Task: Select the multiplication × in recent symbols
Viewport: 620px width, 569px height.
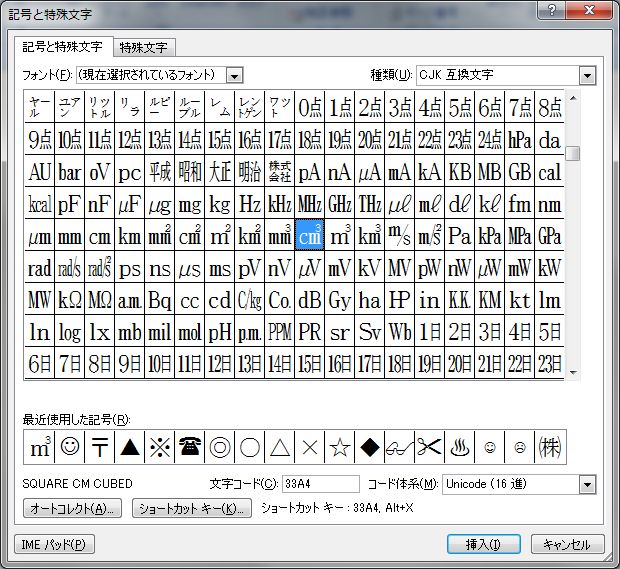Action: pos(310,447)
